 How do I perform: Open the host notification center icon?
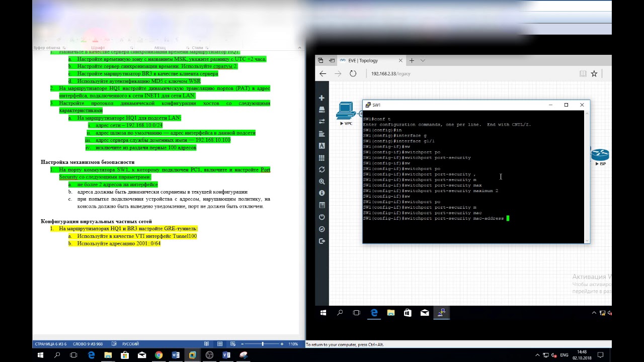(x=600, y=355)
